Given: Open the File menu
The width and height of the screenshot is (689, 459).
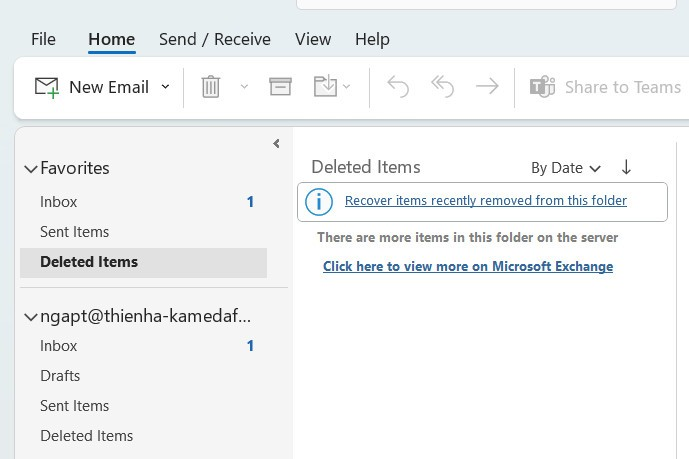Looking at the screenshot, I should (43, 39).
